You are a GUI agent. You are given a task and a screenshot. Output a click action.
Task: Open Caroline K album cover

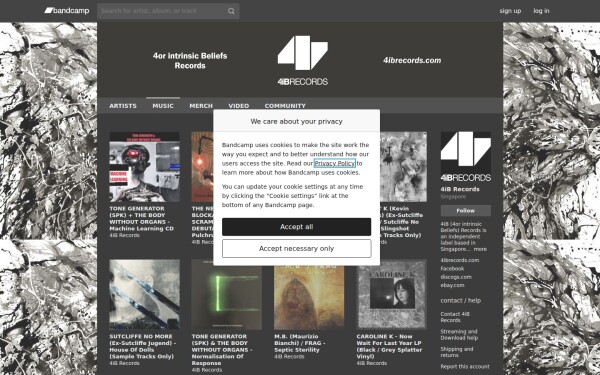coord(391,295)
